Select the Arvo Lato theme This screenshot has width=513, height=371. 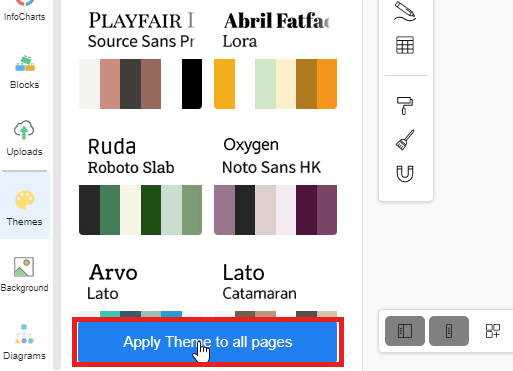(140, 289)
